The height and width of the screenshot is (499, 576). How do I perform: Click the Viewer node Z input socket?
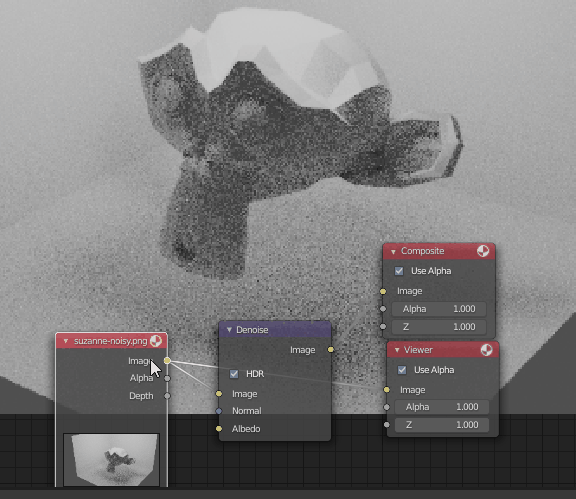(386, 425)
